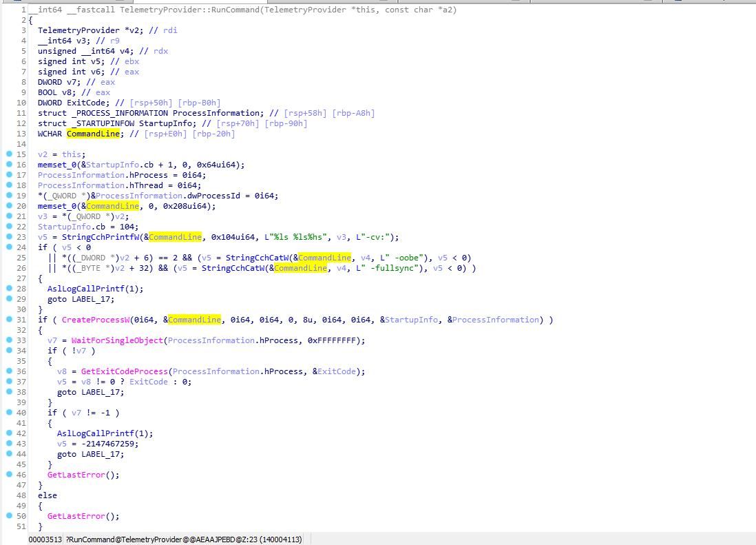This screenshot has height=545, width=756.
Task: Toggle breakpoint dot on line 22
Action: coord(9,226)
